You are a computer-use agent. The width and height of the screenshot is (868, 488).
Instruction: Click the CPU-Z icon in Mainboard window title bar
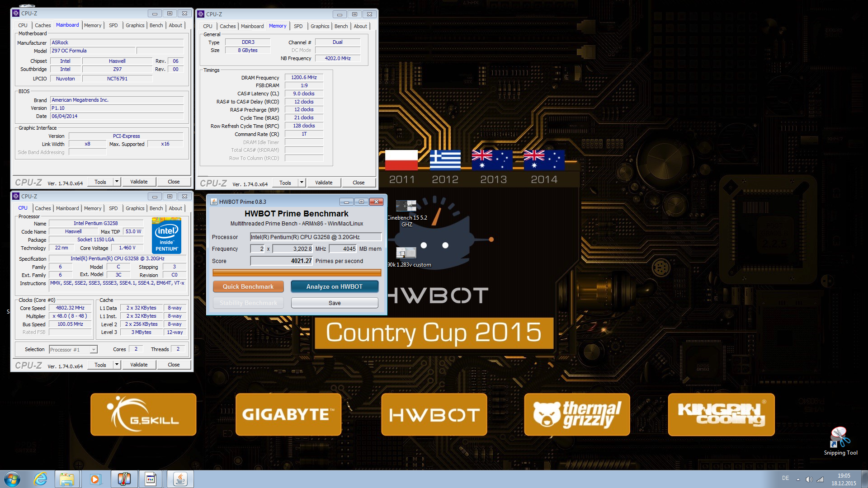click(16, 13)
